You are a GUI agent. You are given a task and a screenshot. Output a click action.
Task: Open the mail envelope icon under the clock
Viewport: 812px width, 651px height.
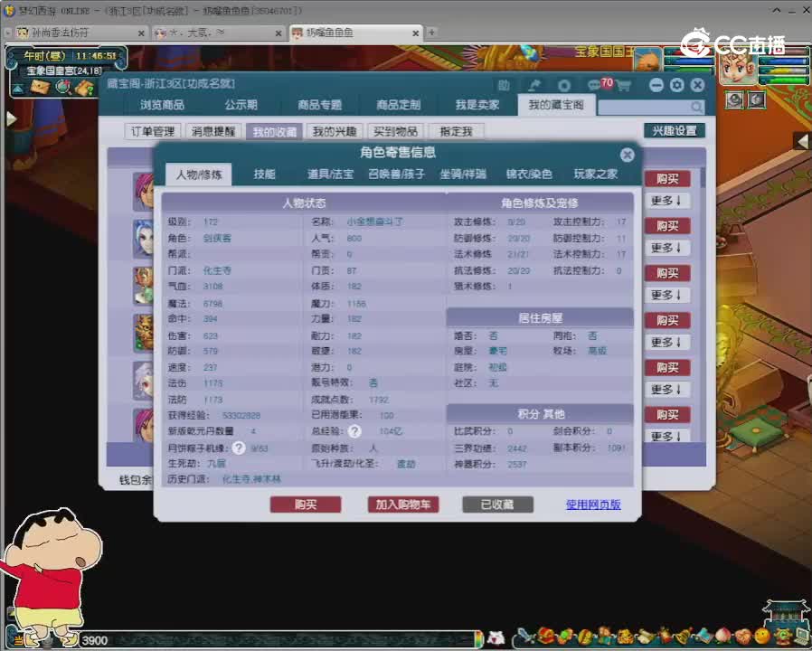[40, 86]
